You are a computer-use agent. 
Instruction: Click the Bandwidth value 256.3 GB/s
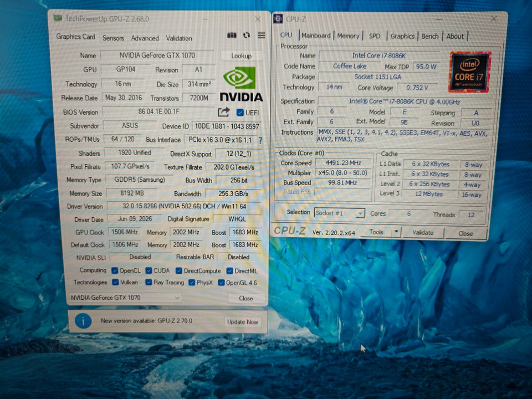pos(233,194)
